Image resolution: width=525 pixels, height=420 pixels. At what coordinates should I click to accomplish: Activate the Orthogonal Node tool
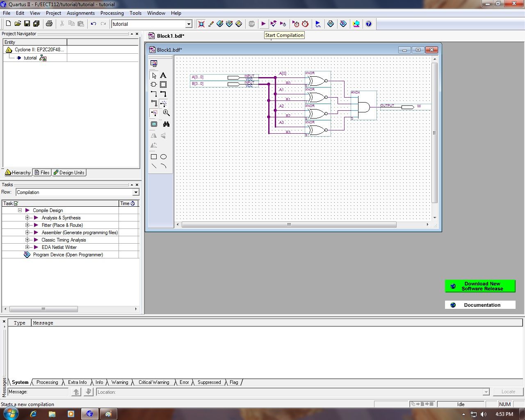[154, 94]
